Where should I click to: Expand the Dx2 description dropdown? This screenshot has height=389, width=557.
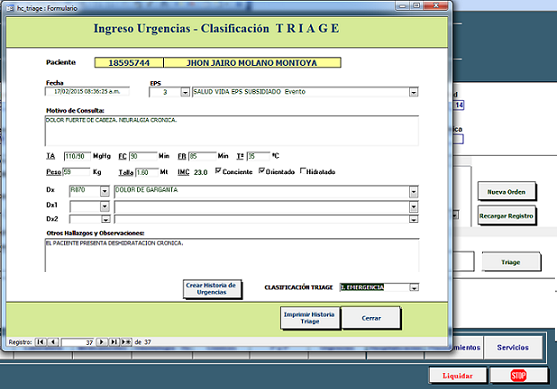413,220
